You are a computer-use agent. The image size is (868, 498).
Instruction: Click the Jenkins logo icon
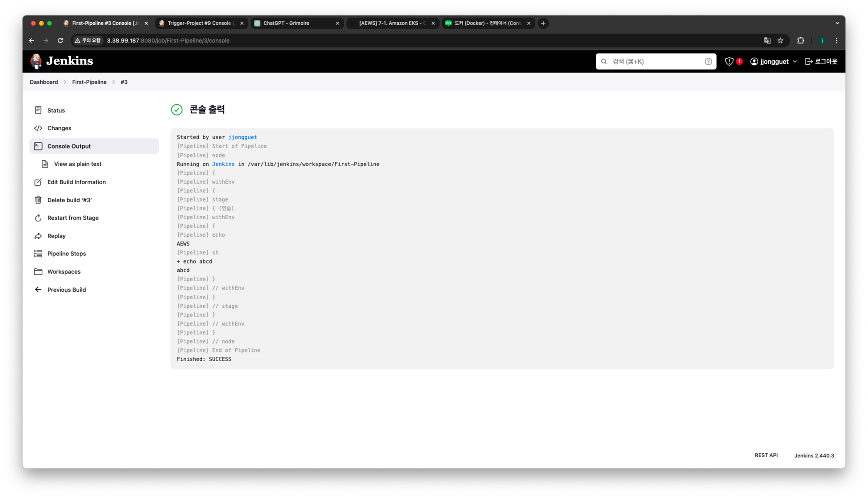tap(36, 61)
